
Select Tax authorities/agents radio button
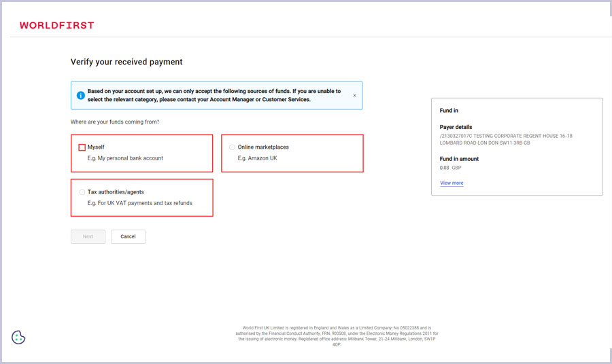82,192
